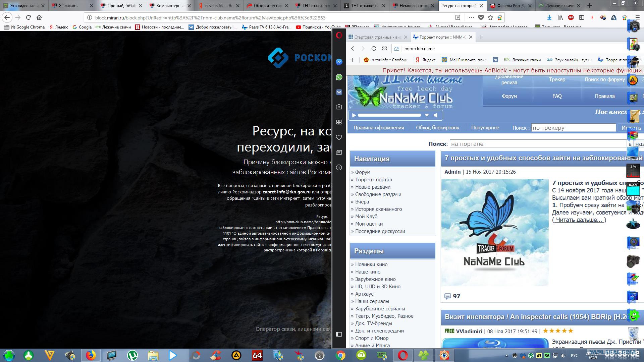This screenshot has height=362, width=644.
Task: Open the article butterfly thumbnail image
Action: [x=495, y=232]
